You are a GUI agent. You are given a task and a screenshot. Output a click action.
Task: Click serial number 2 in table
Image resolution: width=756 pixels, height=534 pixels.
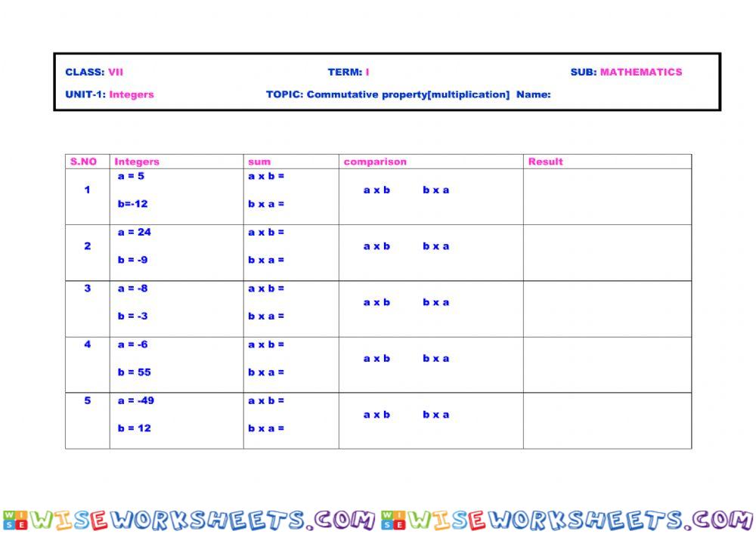pos(87,246)
